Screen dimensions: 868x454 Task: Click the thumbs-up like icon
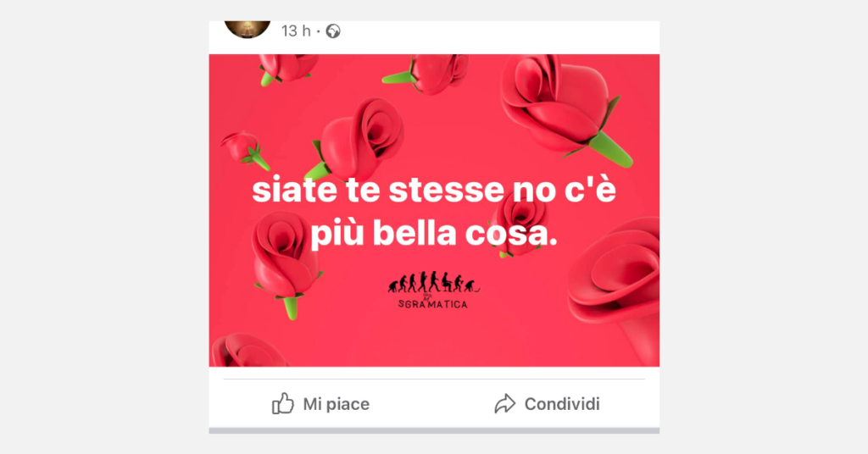283,404
